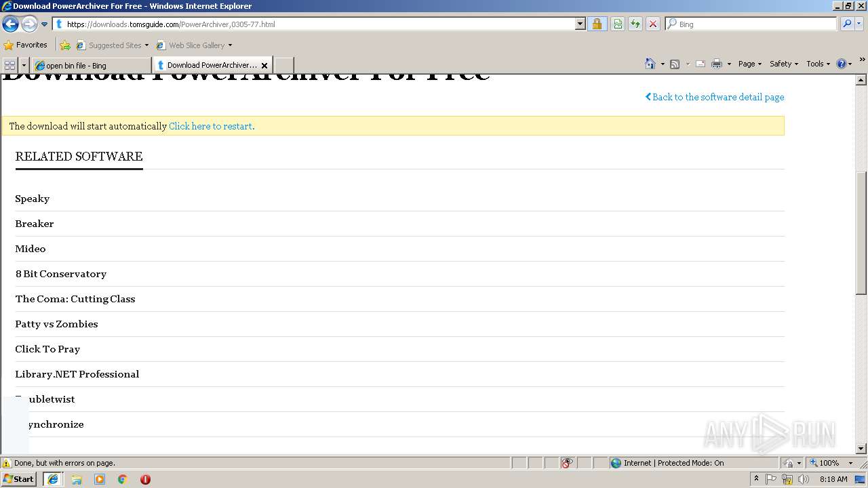Click the Help question mark icon
The height and width of the screenshot is (488, 868).
pos(841,64)
